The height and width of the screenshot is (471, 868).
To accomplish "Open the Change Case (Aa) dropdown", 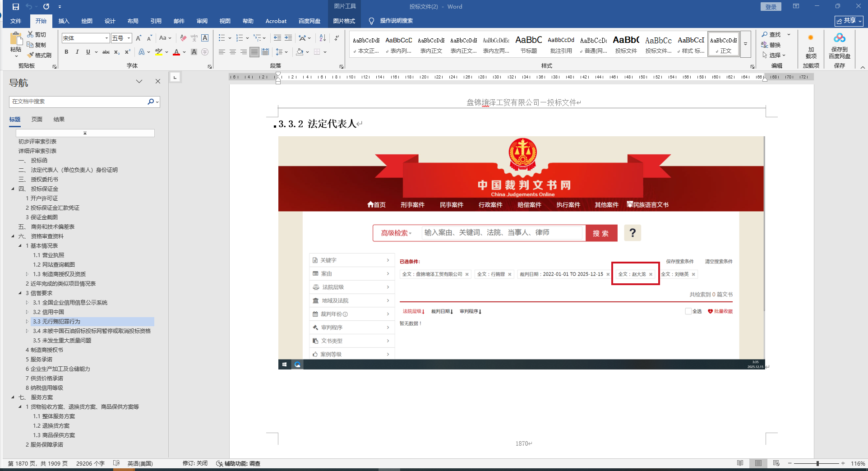I will tap(165, 38).
